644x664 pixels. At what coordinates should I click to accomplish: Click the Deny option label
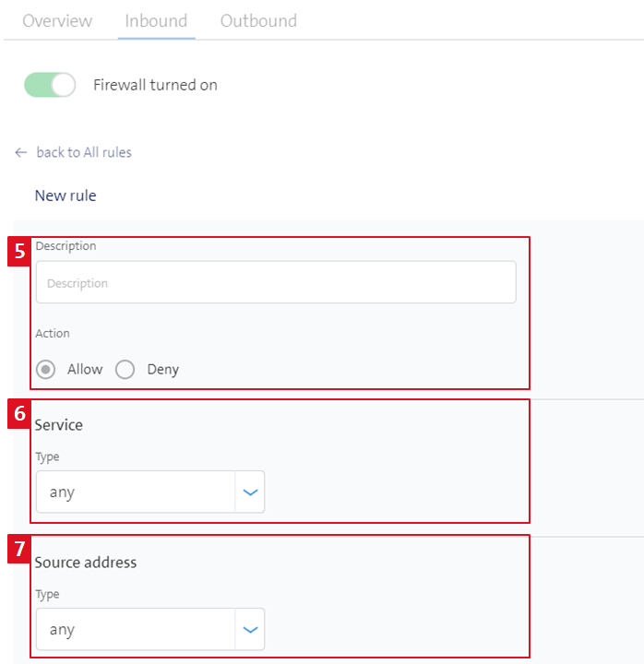coord(163,369)
